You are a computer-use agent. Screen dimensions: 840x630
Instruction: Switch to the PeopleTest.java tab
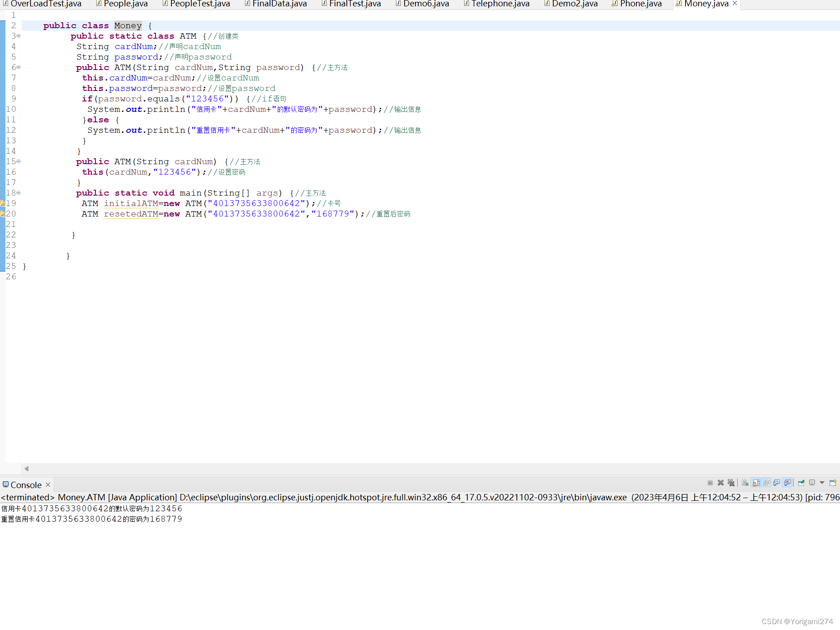pyautogui.click(x=196, y=4)
